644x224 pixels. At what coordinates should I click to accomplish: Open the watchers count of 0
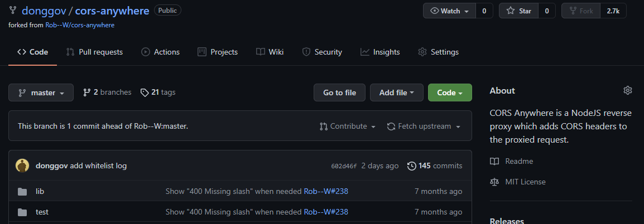tap(484, 11)
